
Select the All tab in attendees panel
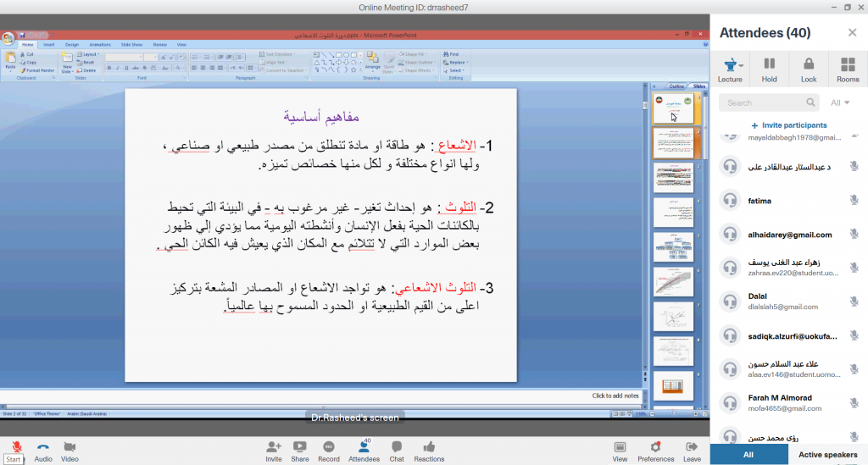pyautogui.click(x=748, y=455)
